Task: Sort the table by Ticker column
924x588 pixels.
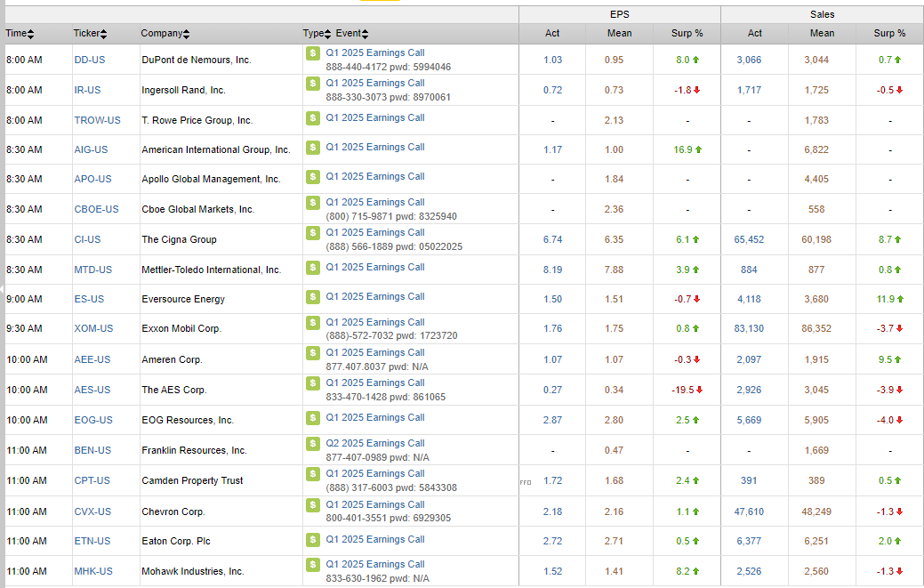Action: tap(90, 34)
